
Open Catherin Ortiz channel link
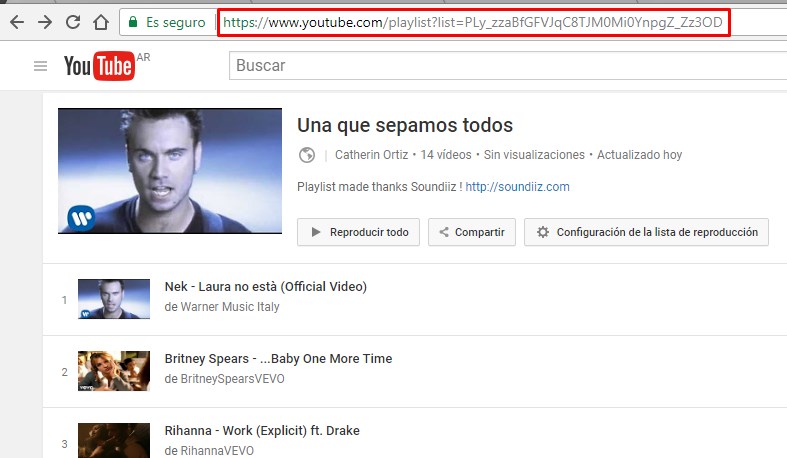pyautogui.click(x=371, y=155)
